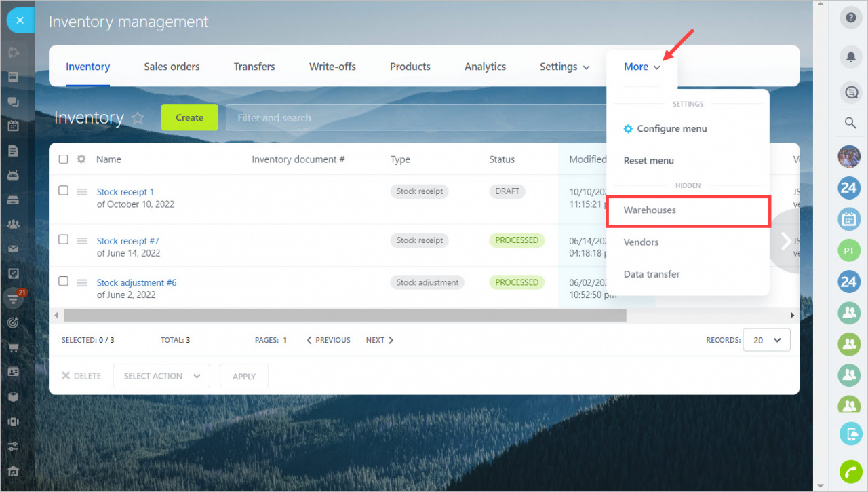Screen dimensions: 868x492
Task: Switch to the Analytics tab
Action: (x=485, y=67)
